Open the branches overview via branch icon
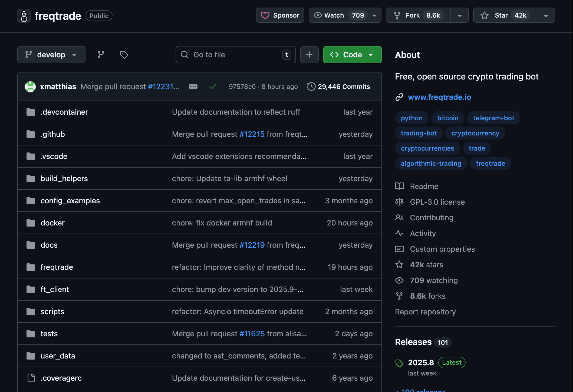The width and height of the screenshot is (573, 392). point(101,55)
